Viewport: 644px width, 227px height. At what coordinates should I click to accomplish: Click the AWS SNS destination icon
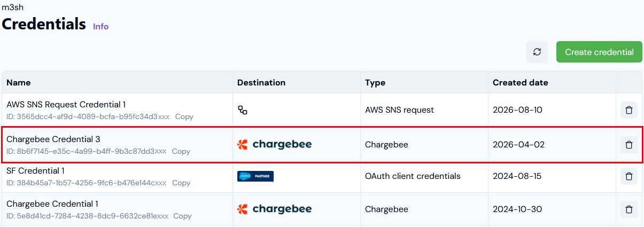(x=243, y=110)
